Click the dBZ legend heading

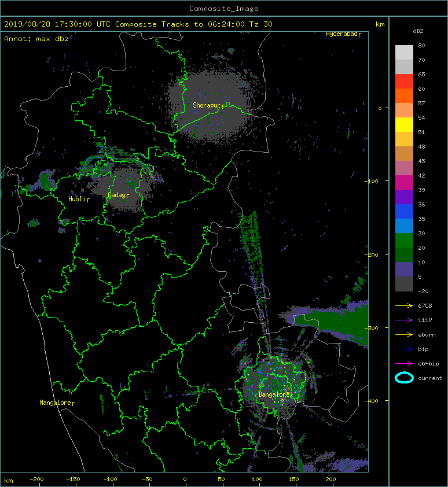tap(418, 31)
